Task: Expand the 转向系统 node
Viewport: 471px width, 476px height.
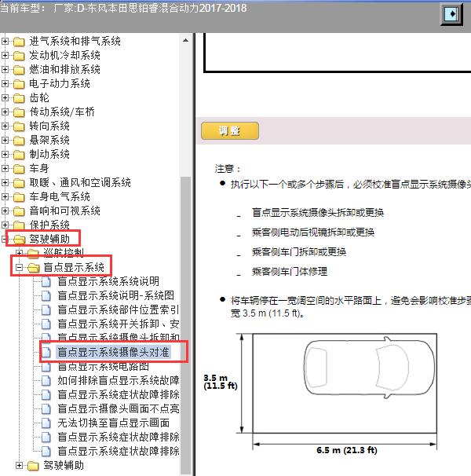Action: 5,126
